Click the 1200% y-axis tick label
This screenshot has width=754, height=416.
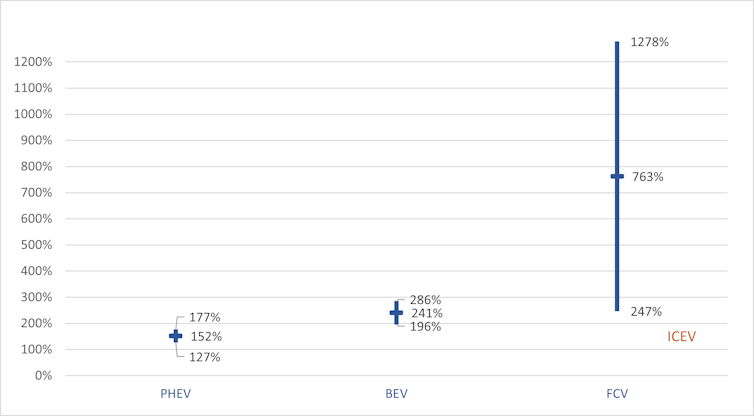tap(35, 62)
